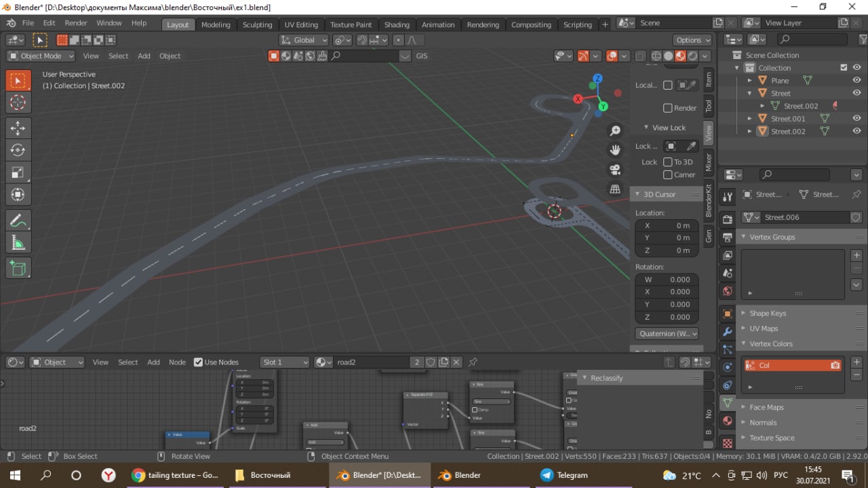Image resolution: width=868 pixels, height=488 pixels.
Task: Select the Annotate tool
Action: 18,221
